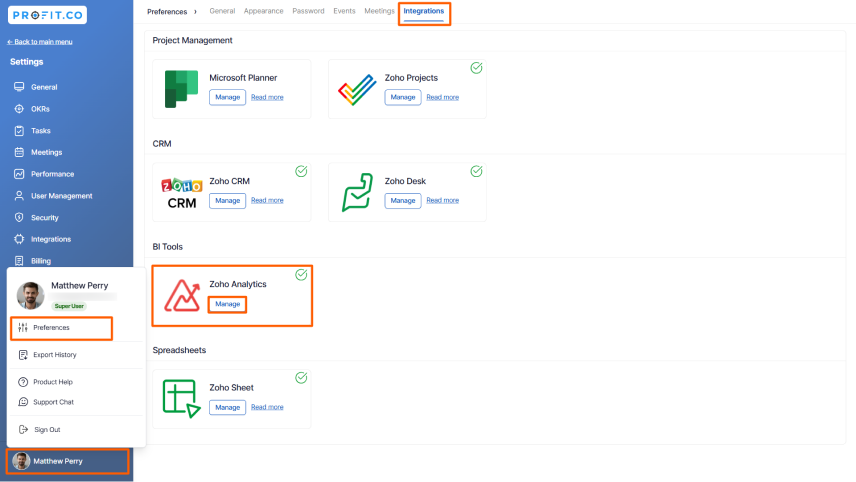
Task: Click Microsoft Planner logo
Action: click(181, 89)
